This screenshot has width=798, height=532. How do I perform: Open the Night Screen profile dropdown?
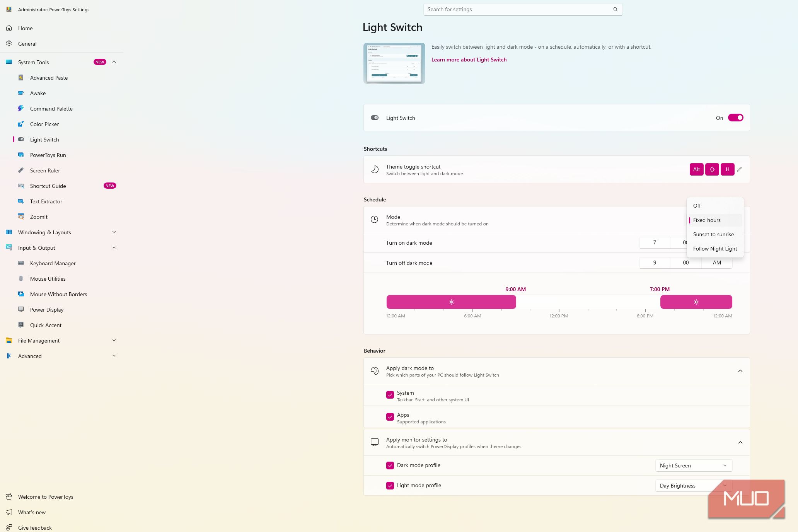694,465
